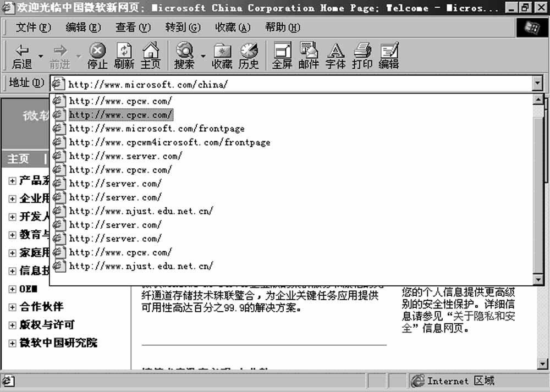Image resolution: width=550 pixels, height=392 pixels.
Task: Open the 编辑(E) menu
Action: click(83, 27)
